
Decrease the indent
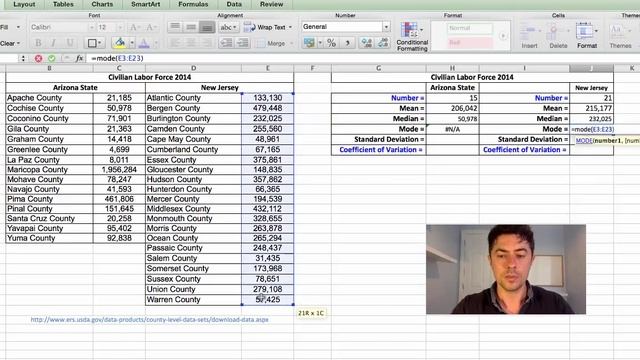point(227,43)
